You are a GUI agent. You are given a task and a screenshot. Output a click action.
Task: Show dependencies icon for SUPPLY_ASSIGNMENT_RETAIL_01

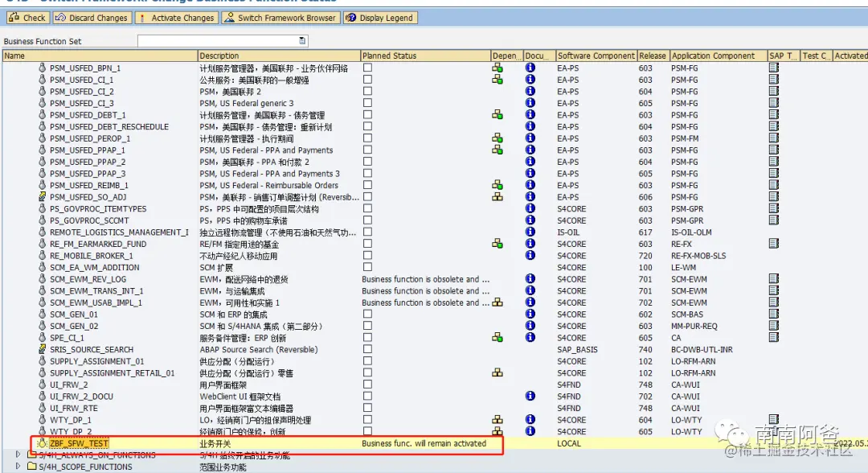(497, 372)
